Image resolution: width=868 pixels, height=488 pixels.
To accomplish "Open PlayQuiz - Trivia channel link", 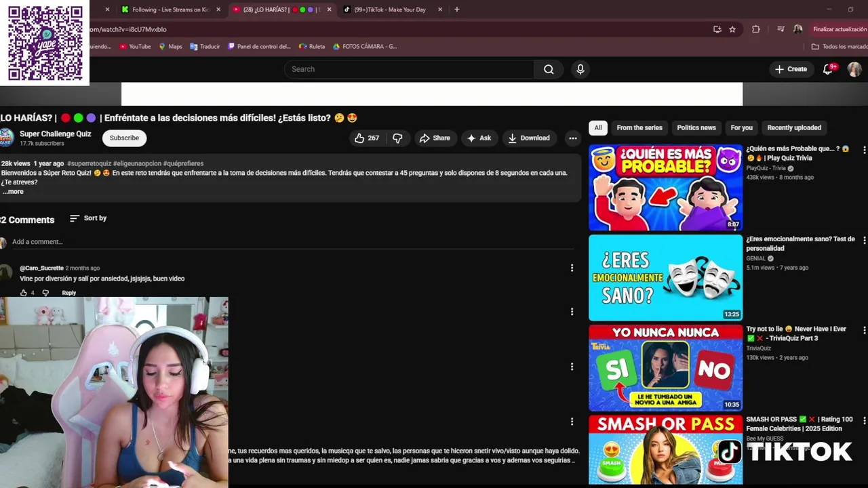I will tap(766, 168).
